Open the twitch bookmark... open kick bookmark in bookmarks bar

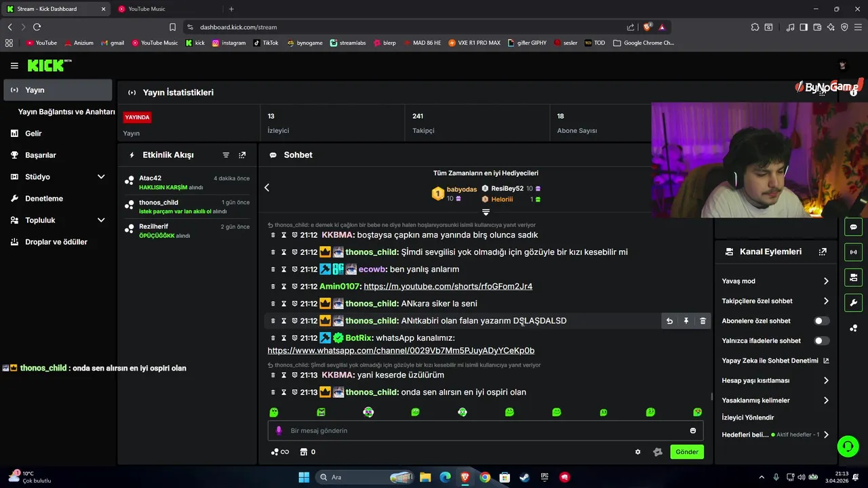[x=195, y=43]
